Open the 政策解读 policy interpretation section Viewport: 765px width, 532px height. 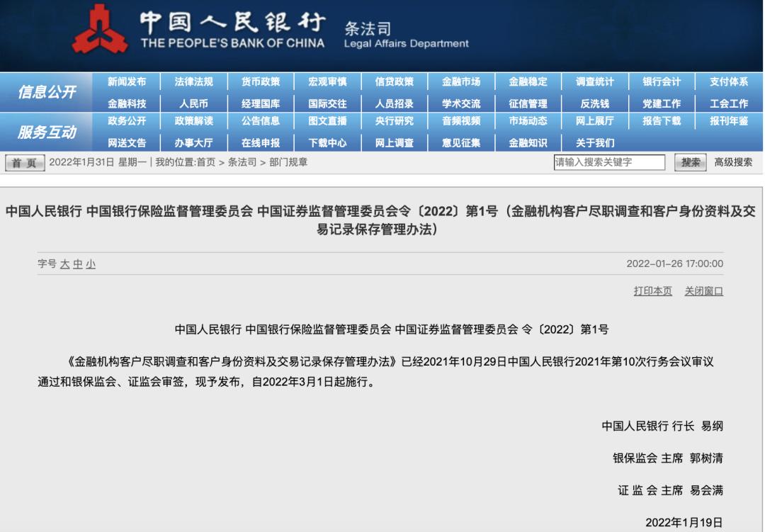click(x=195, y=122)
